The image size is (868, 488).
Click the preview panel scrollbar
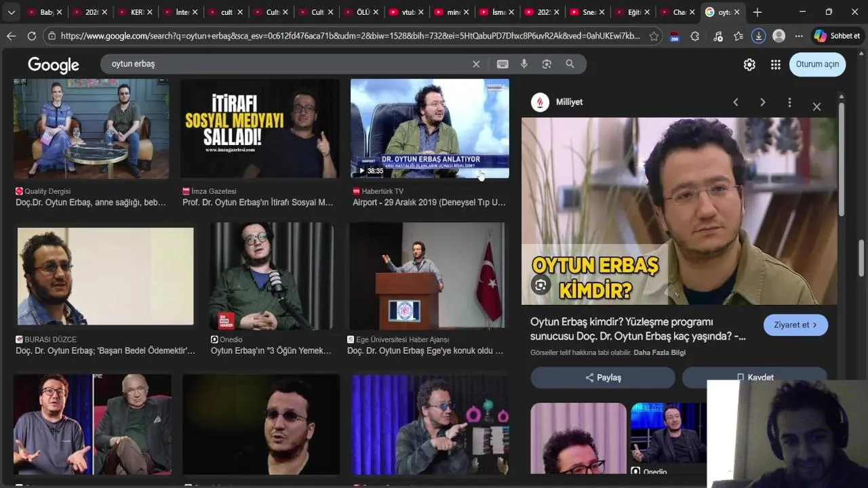pyautogui.click(x=842, y=159)
